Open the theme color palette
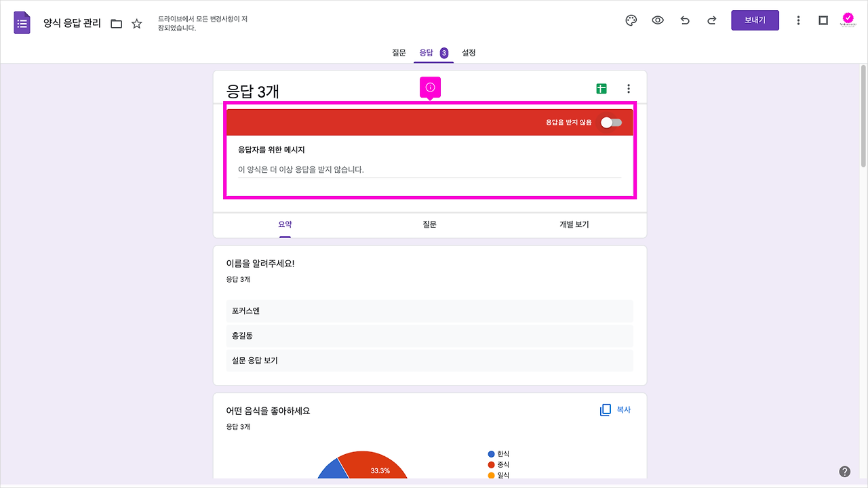Viewport: 868px width, 488px height. click(631, 20)
